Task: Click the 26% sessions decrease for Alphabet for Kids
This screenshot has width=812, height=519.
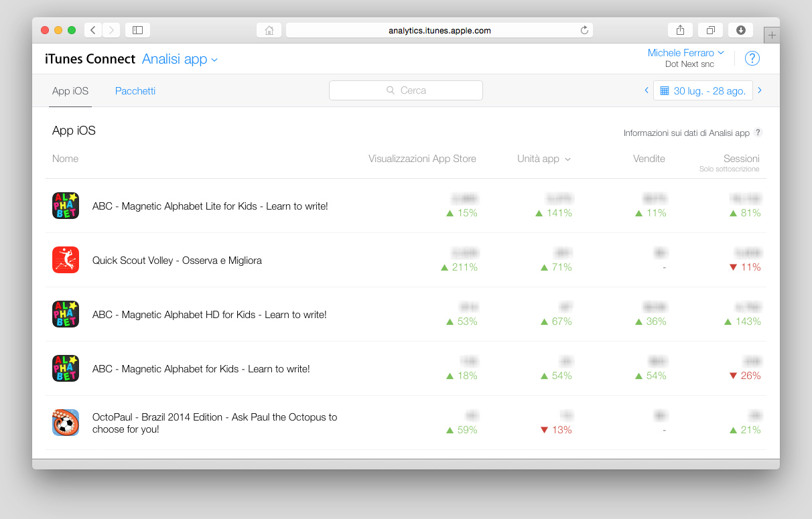Action: click(x=745, y=376)
